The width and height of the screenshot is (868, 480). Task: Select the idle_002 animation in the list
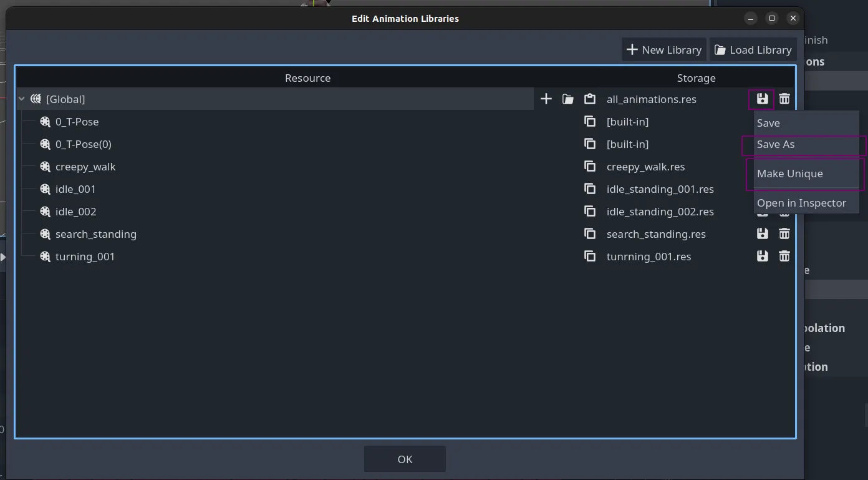[x=75, y=212]
